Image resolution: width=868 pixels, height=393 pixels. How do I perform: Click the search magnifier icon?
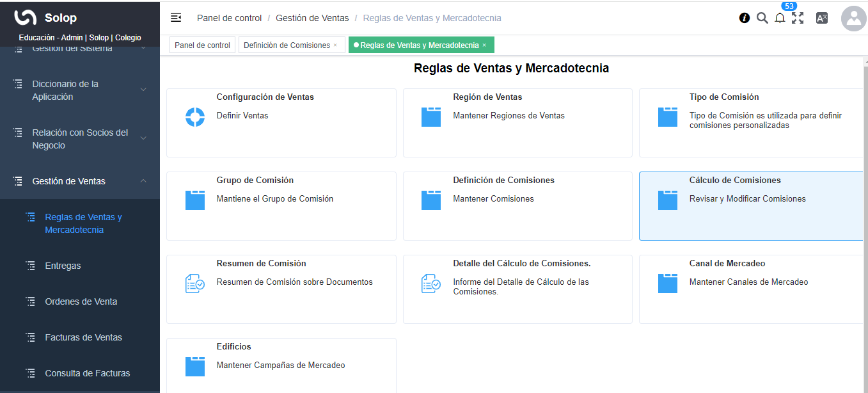[x=762, y=18]
